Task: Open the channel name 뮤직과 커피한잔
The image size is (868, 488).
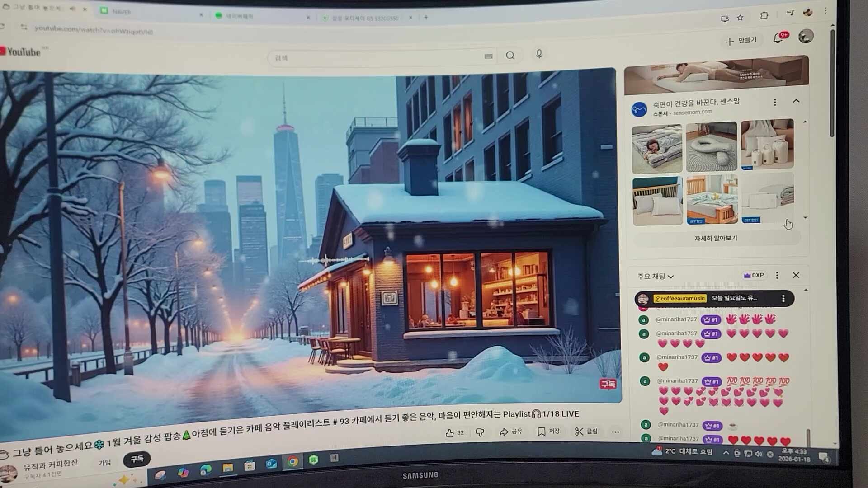Action: pos(51,465)
